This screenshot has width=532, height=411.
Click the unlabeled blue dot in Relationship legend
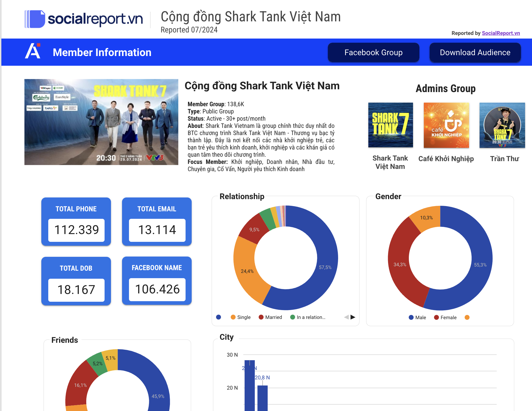click(x=219, y=317)
